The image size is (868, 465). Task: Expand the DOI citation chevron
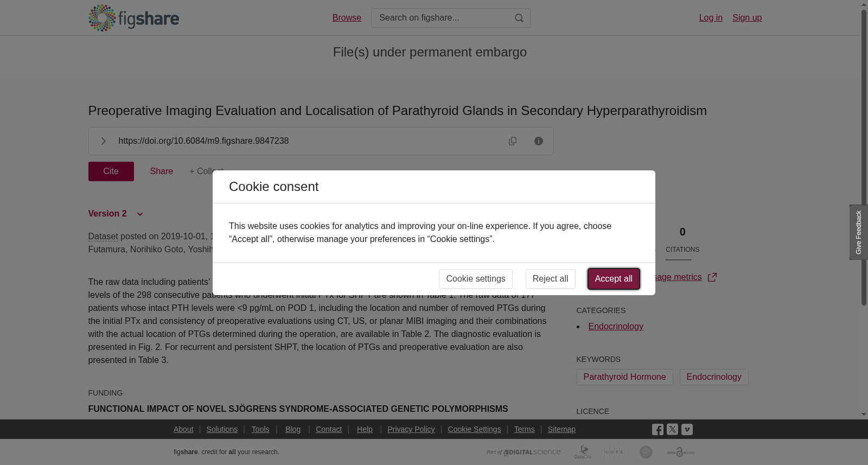pyautogui.click(x=103, y=141)
